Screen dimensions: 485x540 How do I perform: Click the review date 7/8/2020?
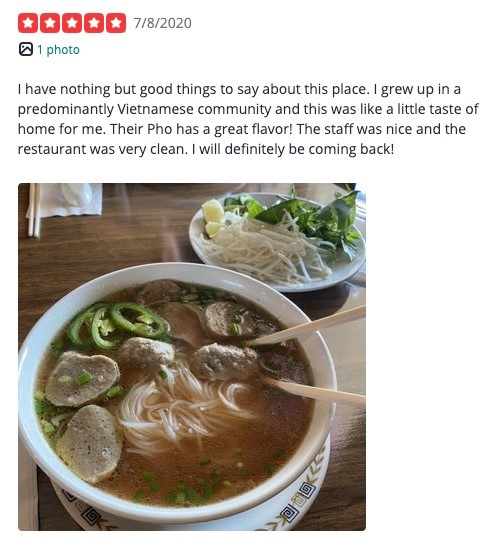(163, 23)
